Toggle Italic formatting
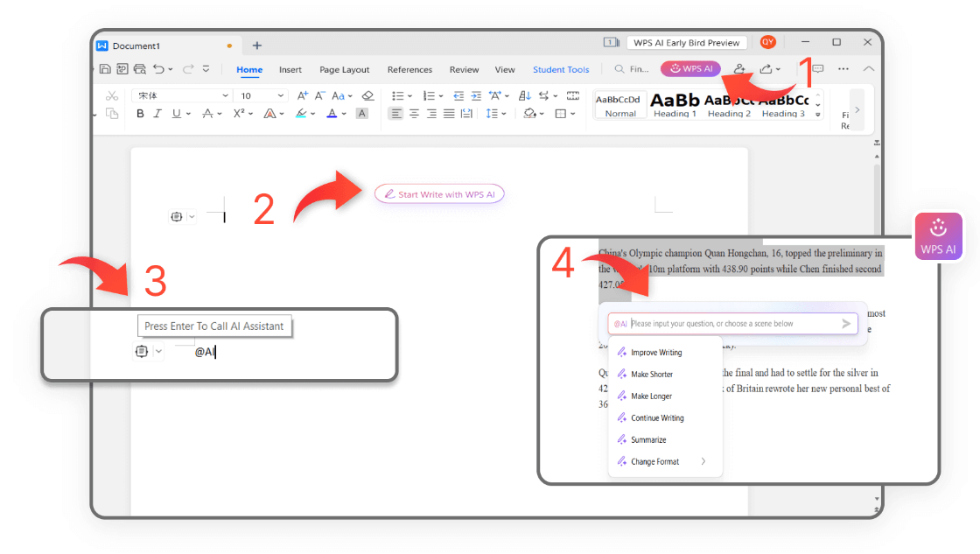Viewport: 980px width, 554px height. tap(157, 113)
